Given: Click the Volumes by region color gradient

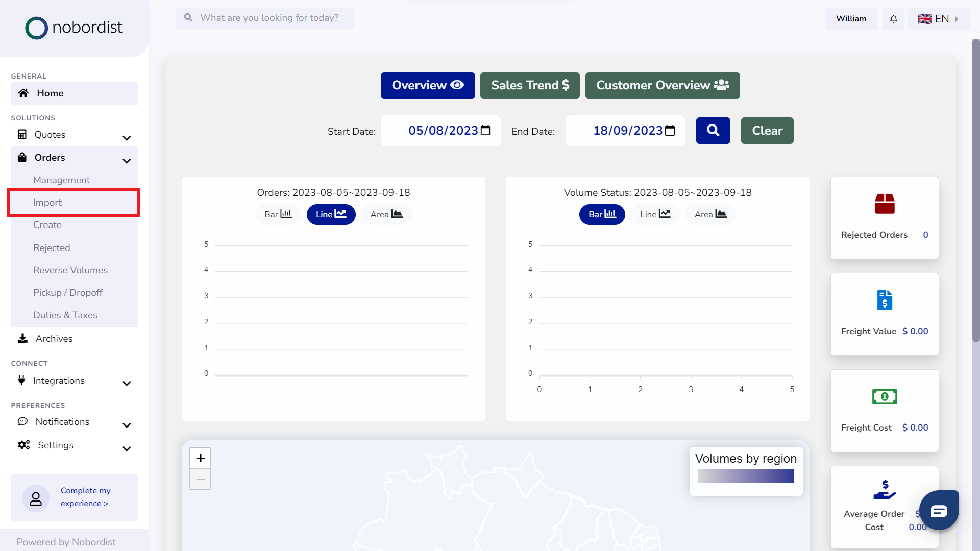Looking at the screenshot, I should [746, 477].
